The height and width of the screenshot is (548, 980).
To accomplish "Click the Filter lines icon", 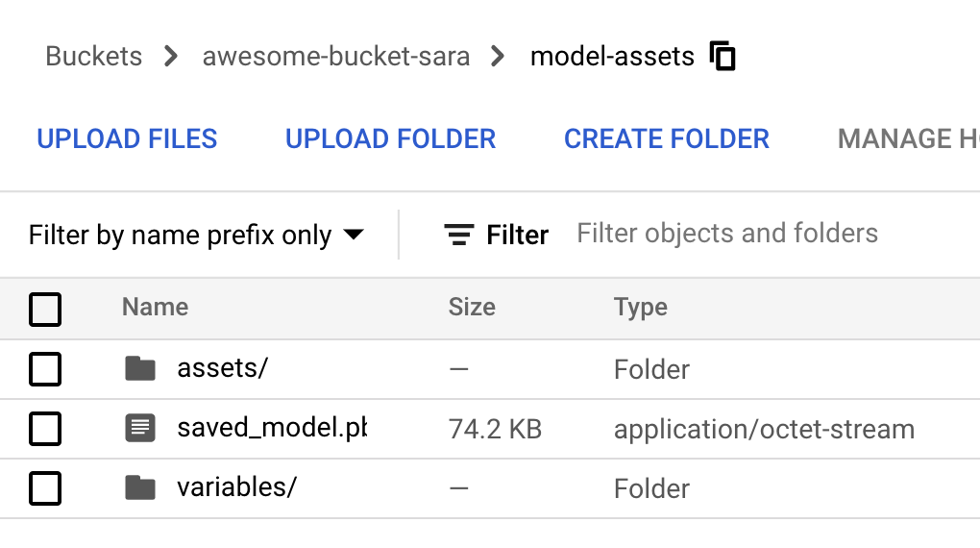I will (x=458, y=235).
